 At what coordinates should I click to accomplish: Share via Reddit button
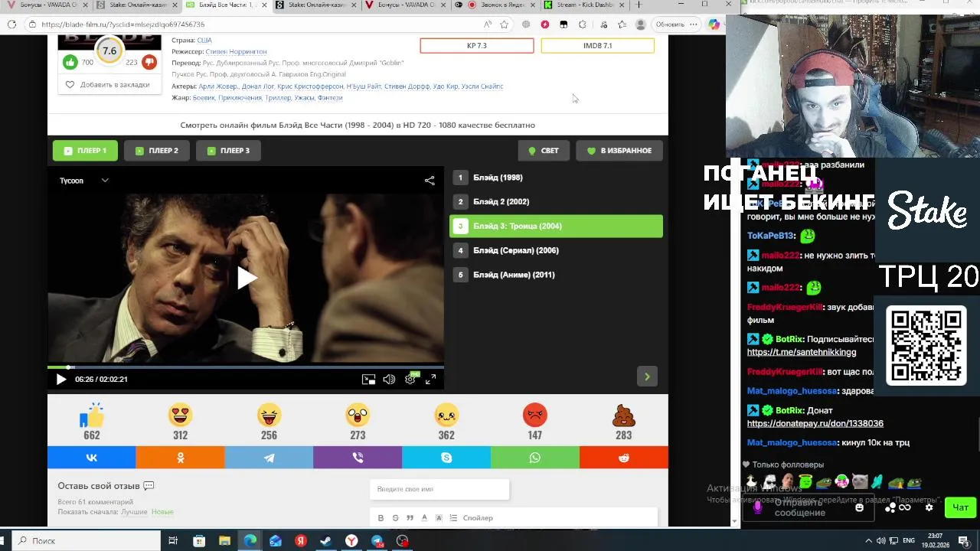click(624, 458)
